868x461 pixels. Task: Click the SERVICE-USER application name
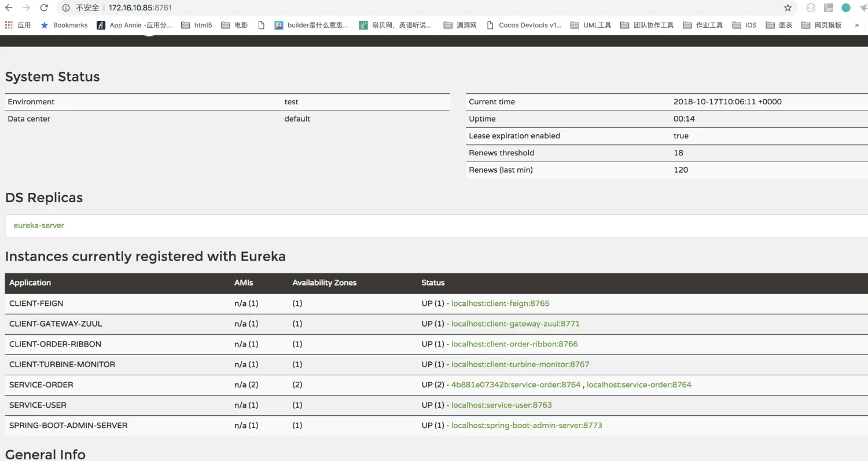click(38, 405)
